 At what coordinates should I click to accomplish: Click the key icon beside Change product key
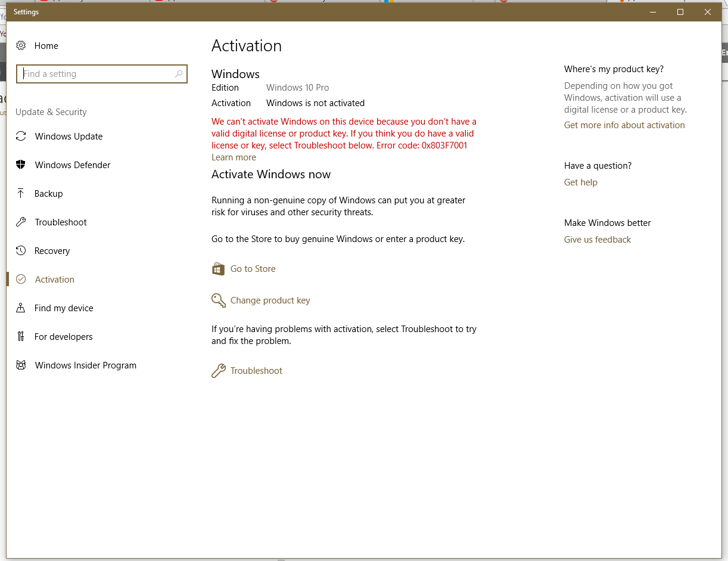219,300
